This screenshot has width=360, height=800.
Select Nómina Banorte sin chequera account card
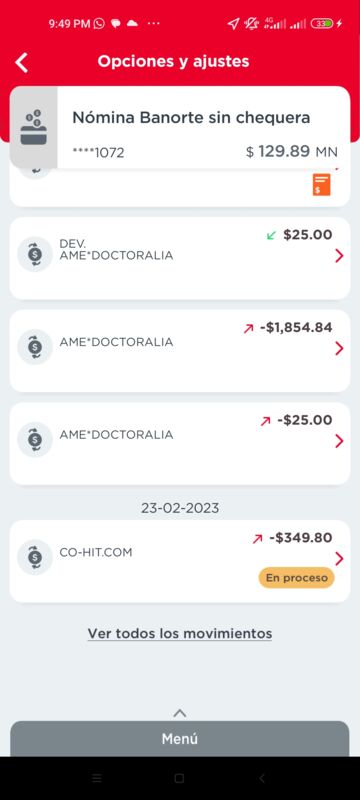(x=179, y=128)
